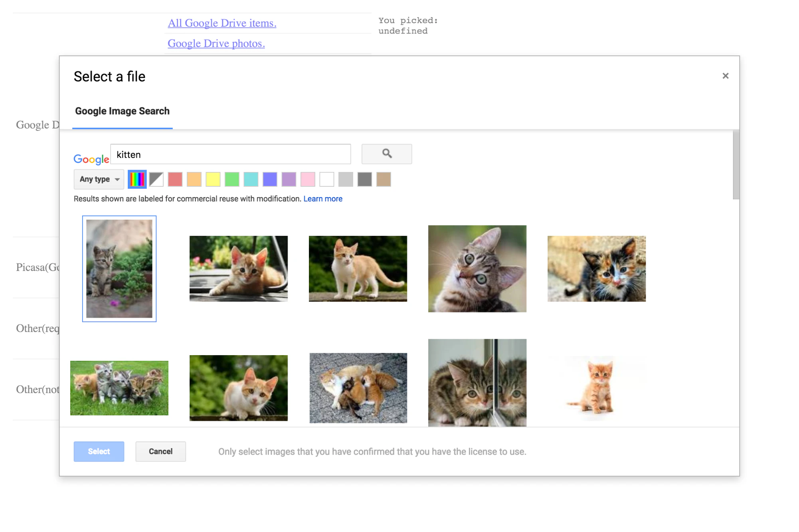
Task: Open Google Drive photos link
Action: 216,44
